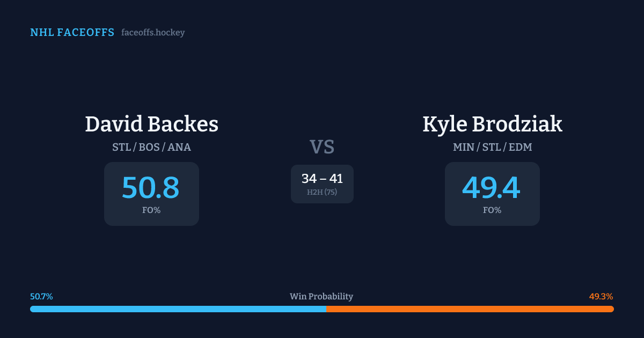Select the Kyle Brodziak player name
The image size is (644, 338).
pos(492,124)
